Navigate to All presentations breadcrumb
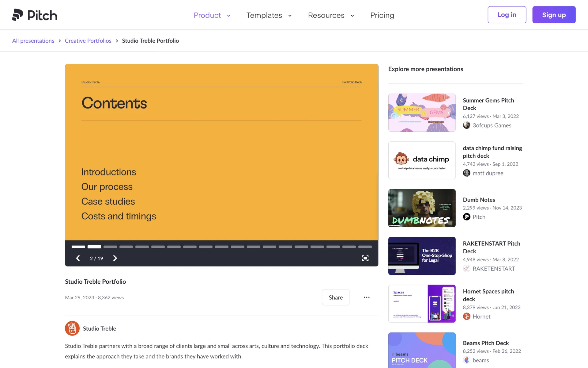The width and height of the screenshot is (588, 368). click(x=33, y=41)
